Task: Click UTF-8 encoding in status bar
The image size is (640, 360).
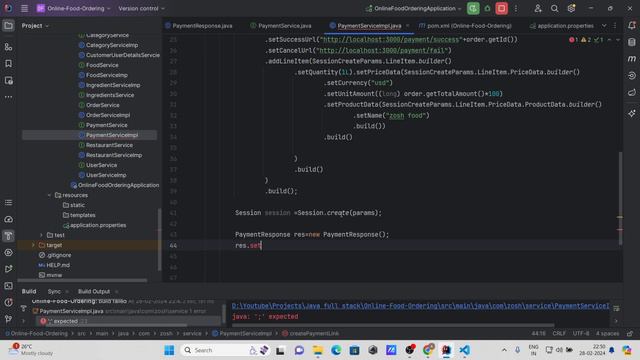Action: point(580,333)
